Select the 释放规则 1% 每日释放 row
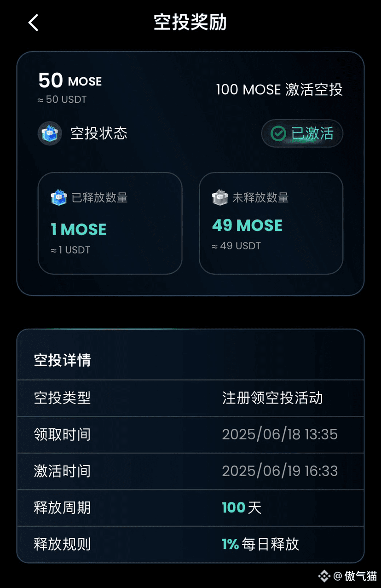381x588 pixels. (x=190, y=544)
